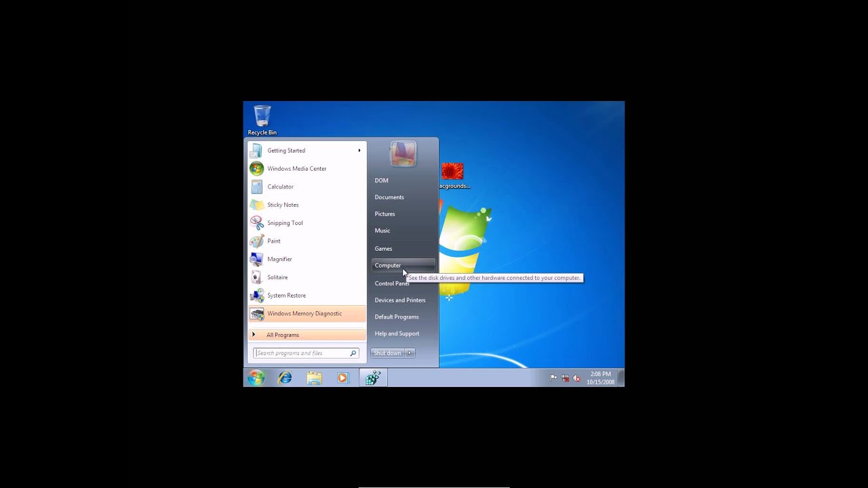Click the taskbar clock showing 2:08 PM

(600, 378)
